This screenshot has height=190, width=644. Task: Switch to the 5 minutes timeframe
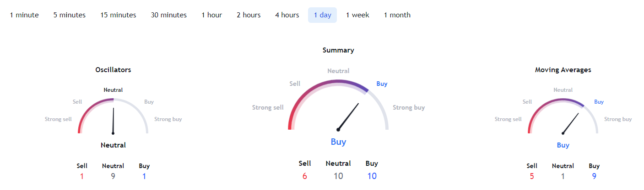pyautogui.click(x=70, y=15)
